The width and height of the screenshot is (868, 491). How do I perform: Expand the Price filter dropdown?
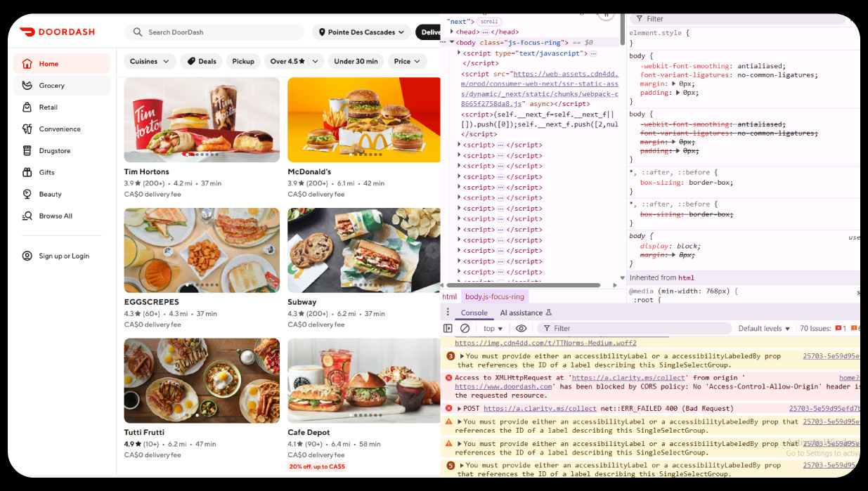click(407, 62)
